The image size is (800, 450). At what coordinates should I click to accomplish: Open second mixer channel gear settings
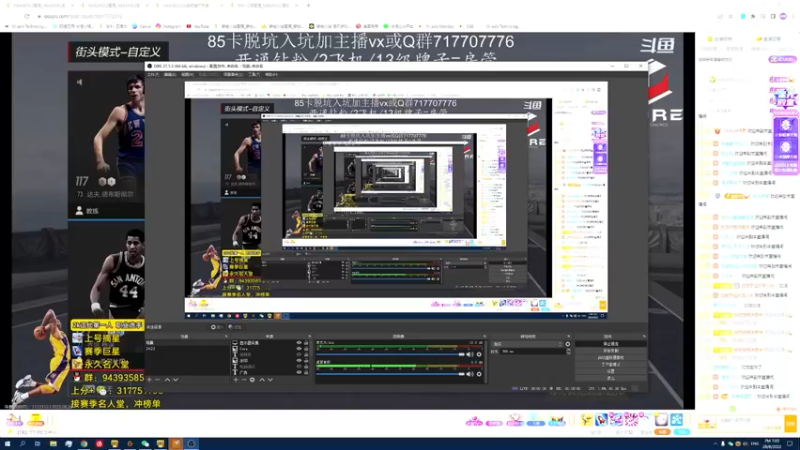(479, 374)
